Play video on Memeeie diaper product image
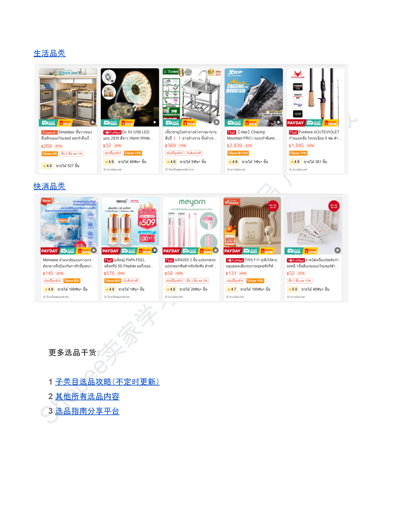This screenshot has height=532, width=411. pyautogui.click(x=94, y=250)
